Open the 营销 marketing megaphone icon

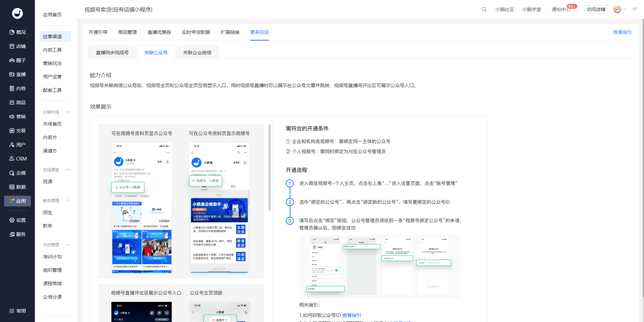(12, 117)
